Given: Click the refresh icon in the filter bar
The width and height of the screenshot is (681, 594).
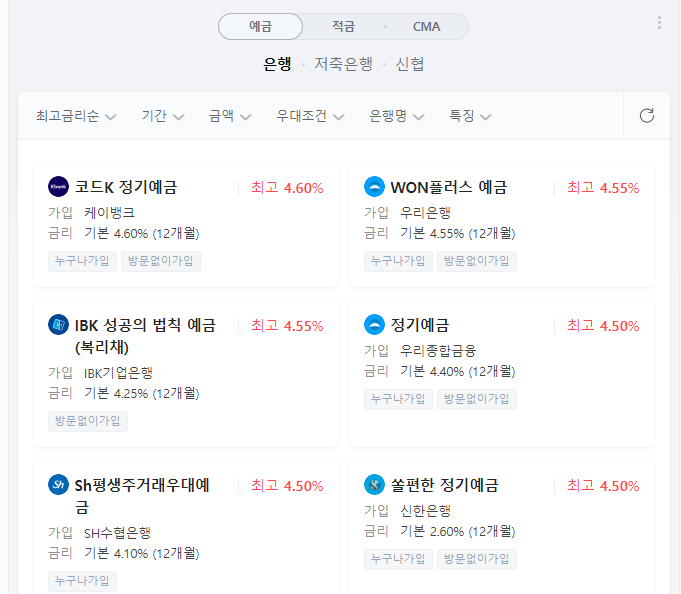Looking at the screenshot, I should [x=647, y=116].
